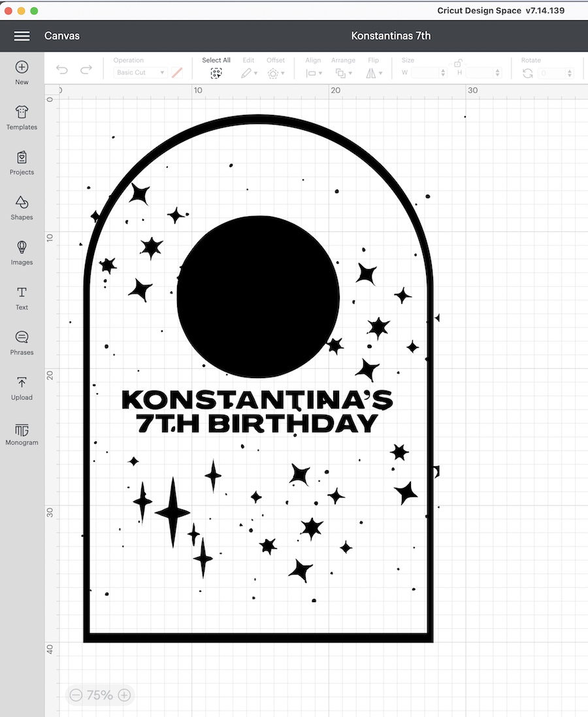Click the width size input field

pyautogui.click(x=425, y=72)
